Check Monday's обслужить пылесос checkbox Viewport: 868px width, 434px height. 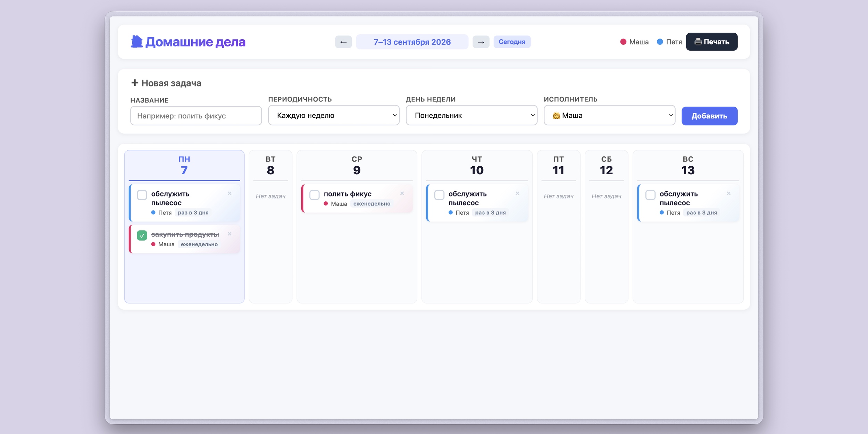(142, 195)
